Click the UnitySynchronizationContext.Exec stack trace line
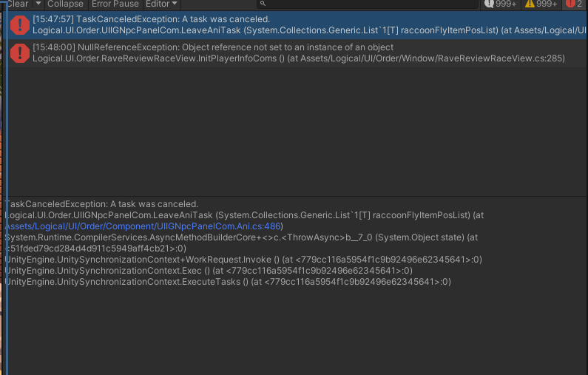588x375 pixels. pos(209,271)
